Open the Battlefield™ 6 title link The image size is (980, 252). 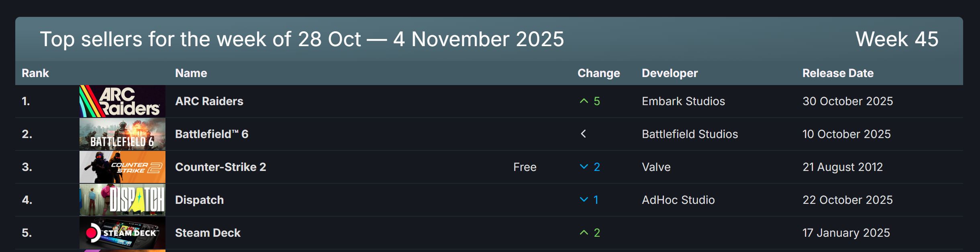(x=212, y=134)
